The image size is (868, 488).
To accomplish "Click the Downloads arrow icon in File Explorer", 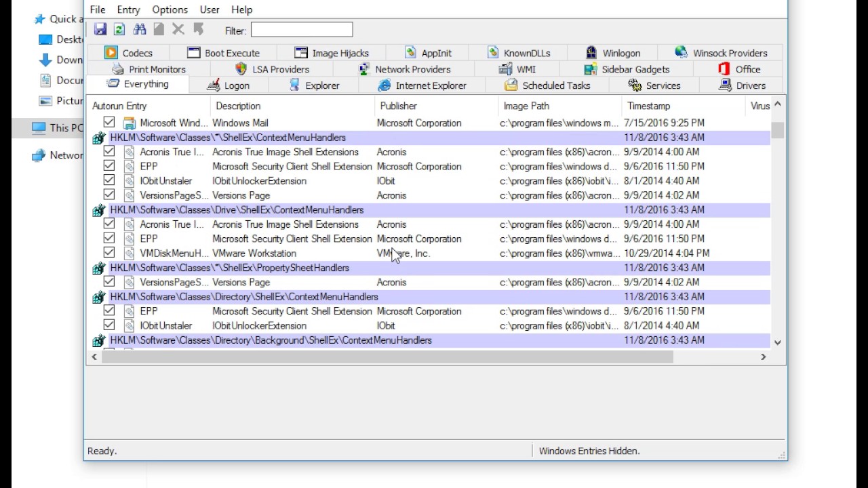I will coord(45,60).
